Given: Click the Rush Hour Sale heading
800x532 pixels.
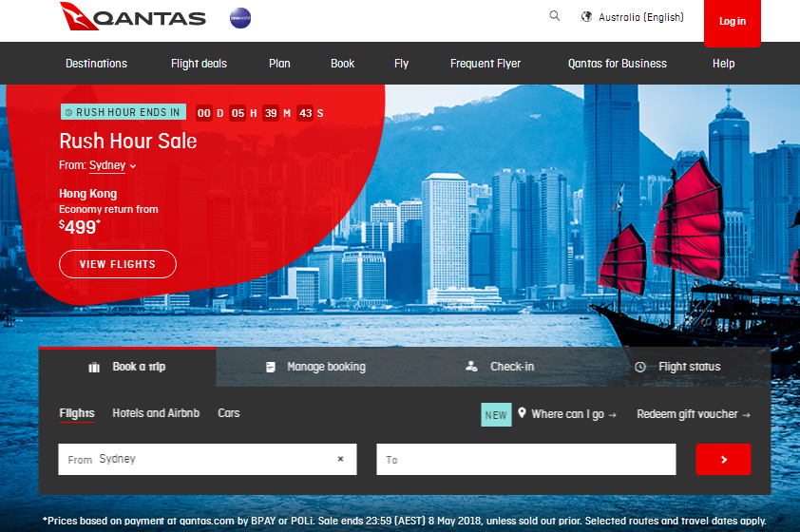Looking at the screenshot, I should (x=128, y=142).
